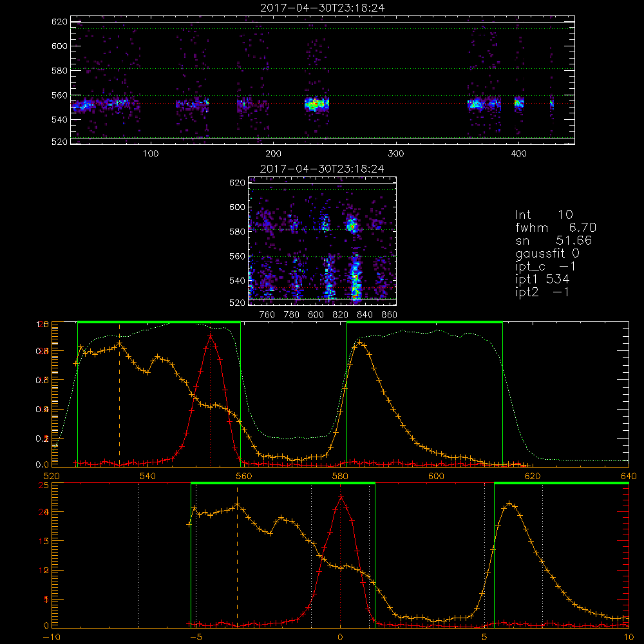The width and height of the screenshot is (644, 644).
Task: Click x-axis label 800 of middle image
Action: coord(316,315)
